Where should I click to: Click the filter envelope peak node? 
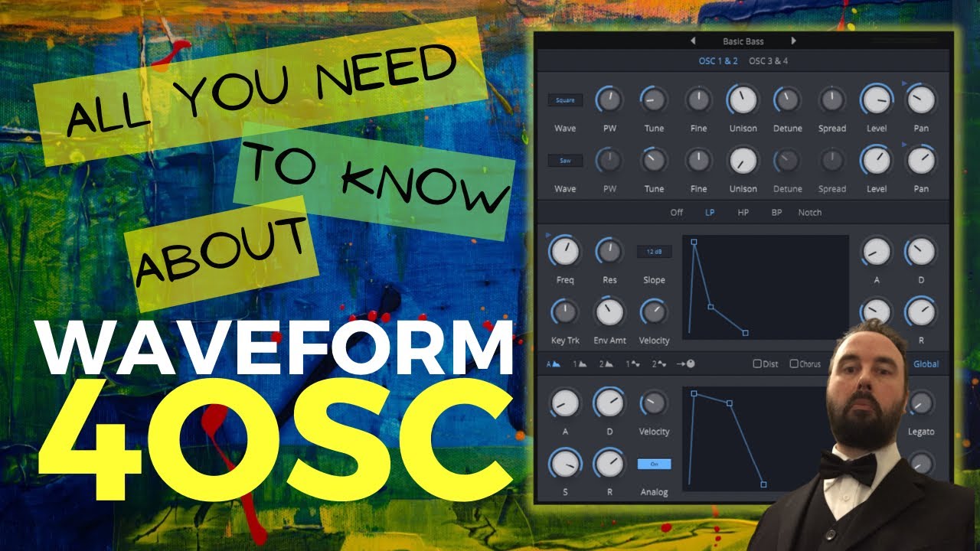tap(694, 242)
